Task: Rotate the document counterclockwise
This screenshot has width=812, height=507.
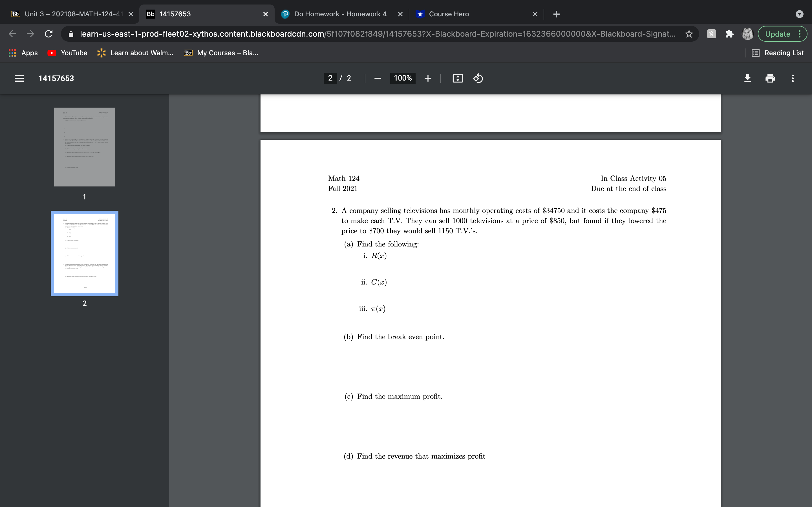Action: 478,78
